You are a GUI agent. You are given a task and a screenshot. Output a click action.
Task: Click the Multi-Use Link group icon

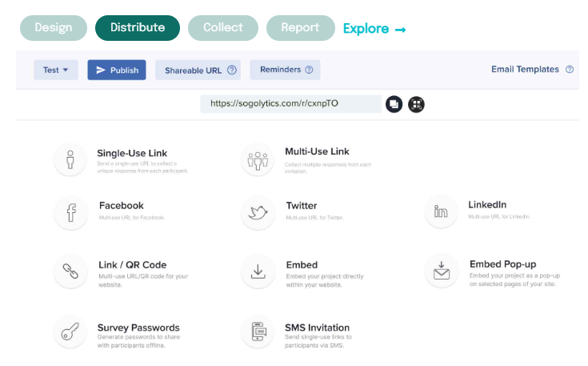pyautogui.click(x=258, y=159)
